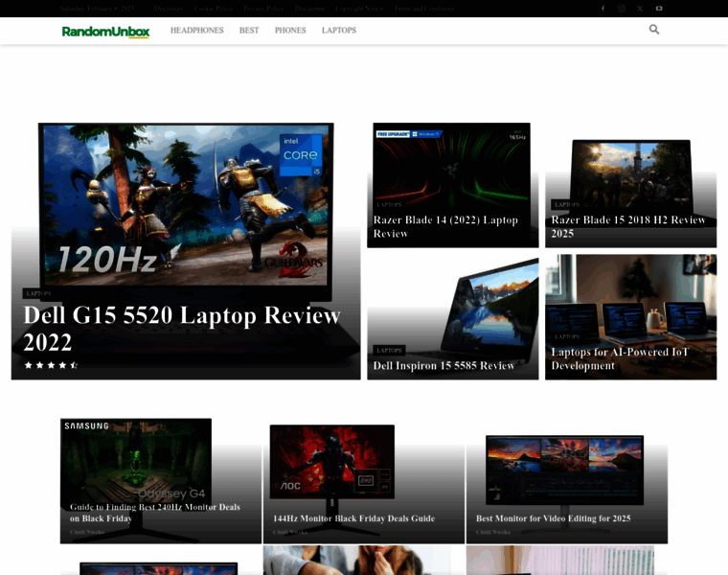Open Dell G15 5520 Laptop Review 2022 headline

click(182, 329)
